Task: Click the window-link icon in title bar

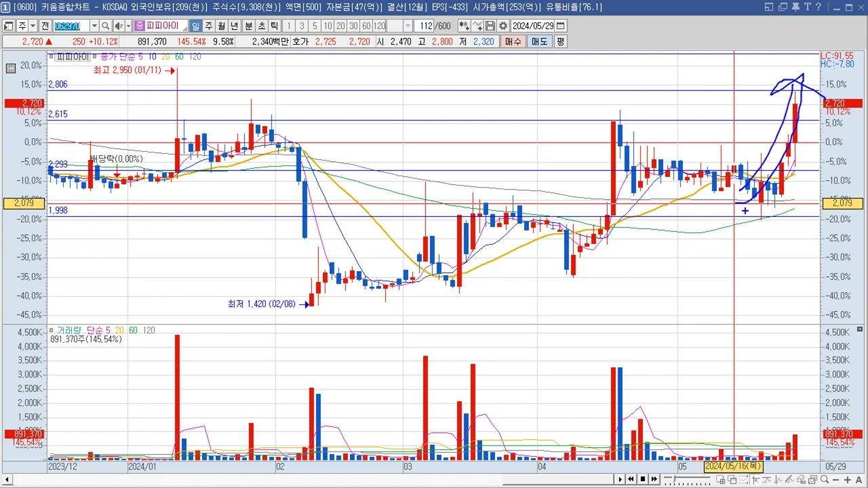Action: click(x=769, y=7)
